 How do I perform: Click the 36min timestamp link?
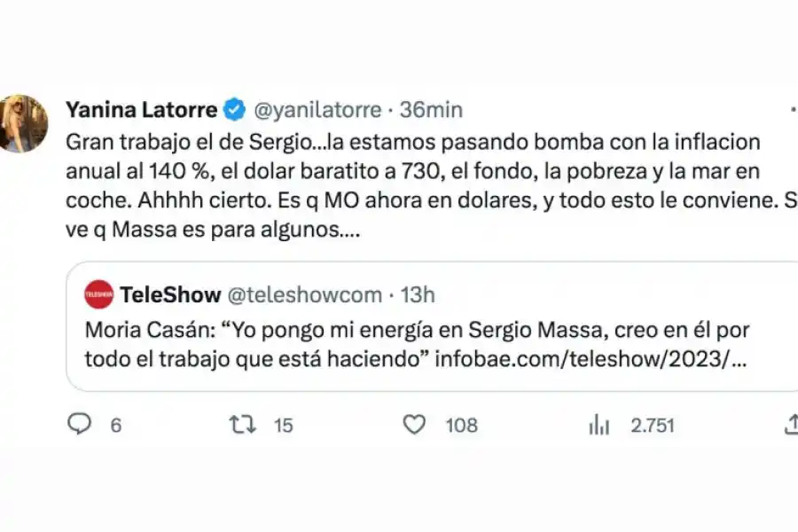[433, 109]
